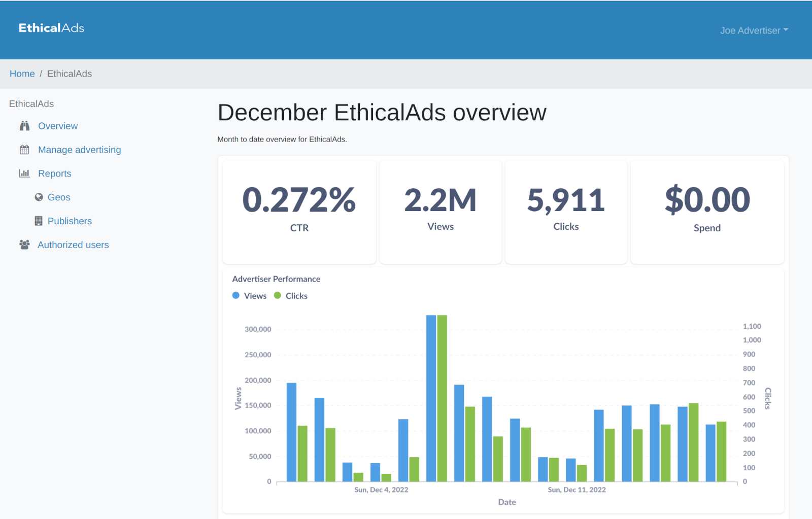The width and height of the screenshot is (812, 519).
Task: Click the building icon beside Publishers
Action: 39,221
